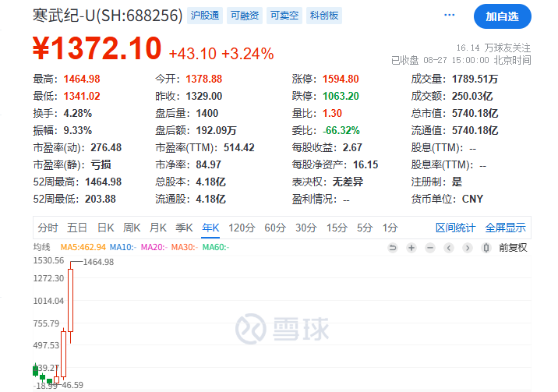558x392 pixels.
Task: Click the 今开 value 1378.88
Action: 204,79
